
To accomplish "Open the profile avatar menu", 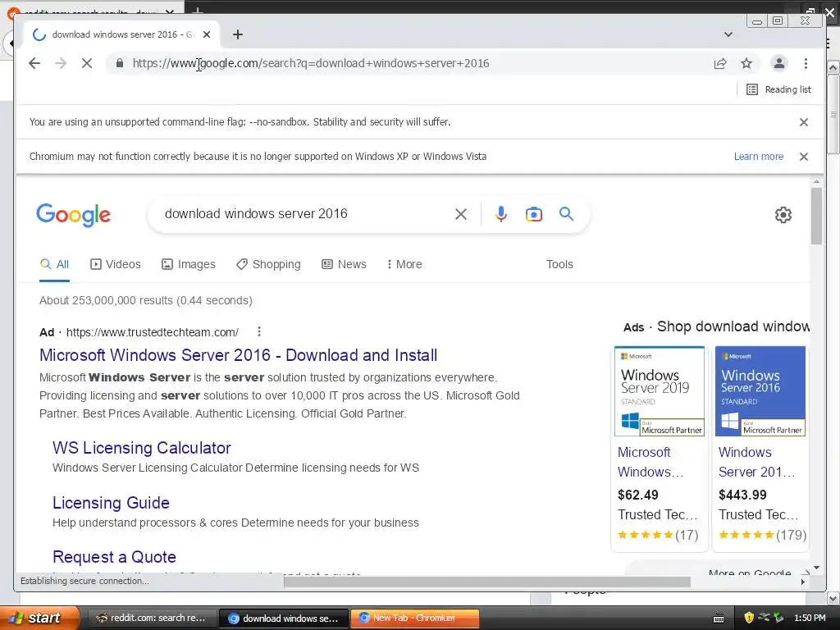I will click(779, 63).
